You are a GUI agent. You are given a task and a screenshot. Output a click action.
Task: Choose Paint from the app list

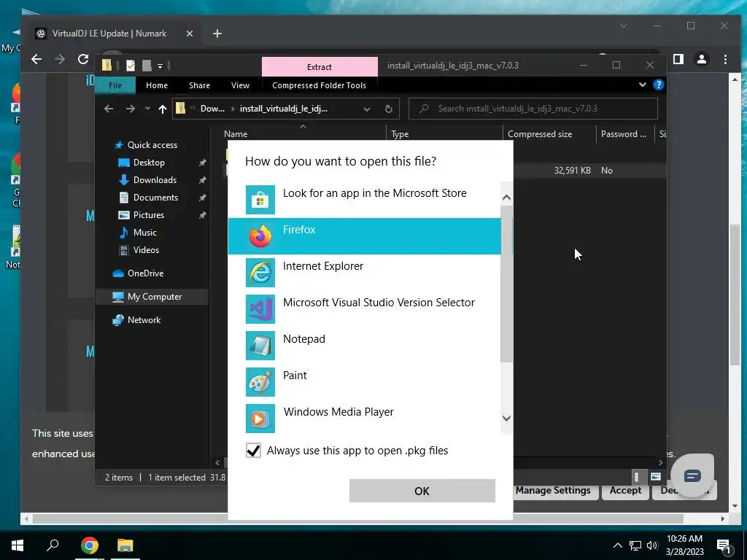pos(365,381)
